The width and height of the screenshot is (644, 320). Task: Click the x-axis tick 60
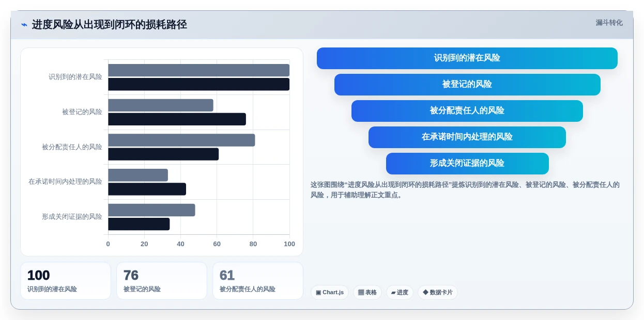[217, 244]
